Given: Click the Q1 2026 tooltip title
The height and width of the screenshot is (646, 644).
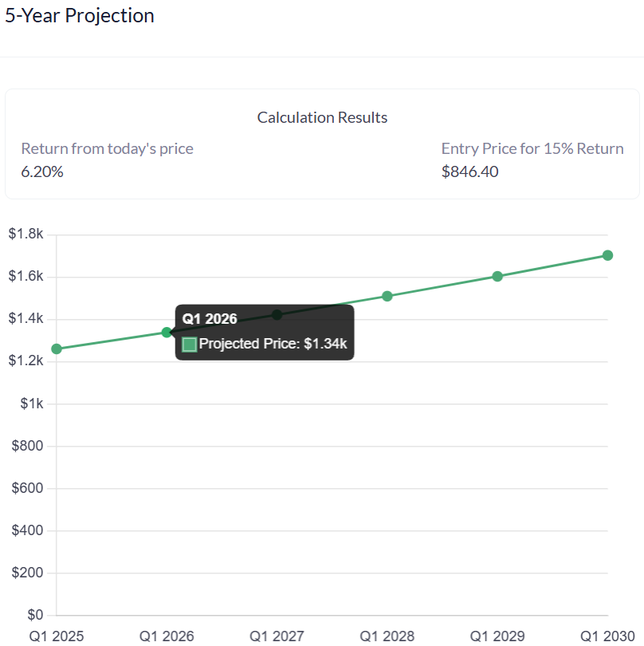Looking at the screenshot, I should 210,319.
